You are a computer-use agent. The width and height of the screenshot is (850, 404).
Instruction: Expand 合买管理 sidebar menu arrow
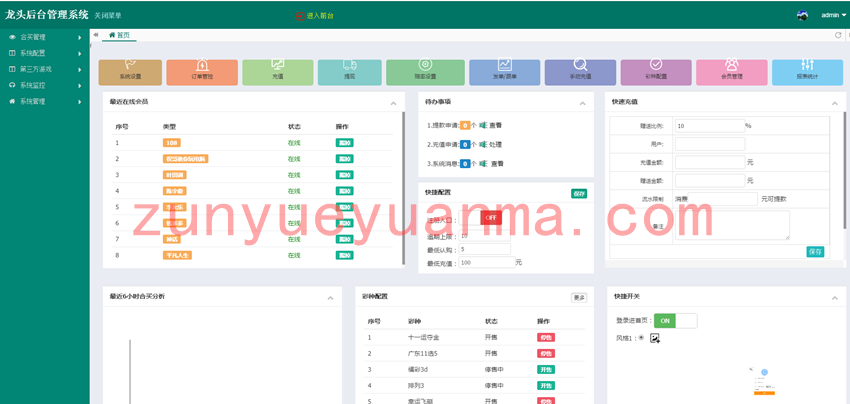(80, 37)
